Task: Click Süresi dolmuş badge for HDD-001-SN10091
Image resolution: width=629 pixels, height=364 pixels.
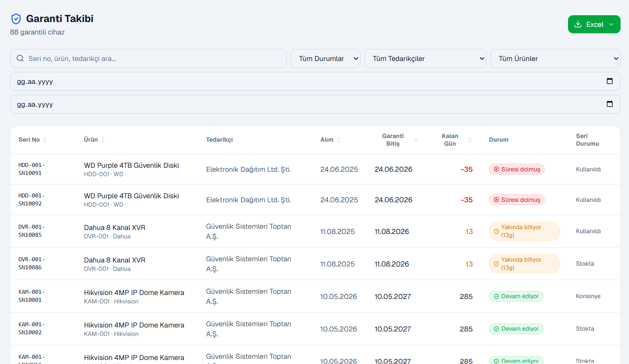Action: pyautogui.click(x=517, y=169)
